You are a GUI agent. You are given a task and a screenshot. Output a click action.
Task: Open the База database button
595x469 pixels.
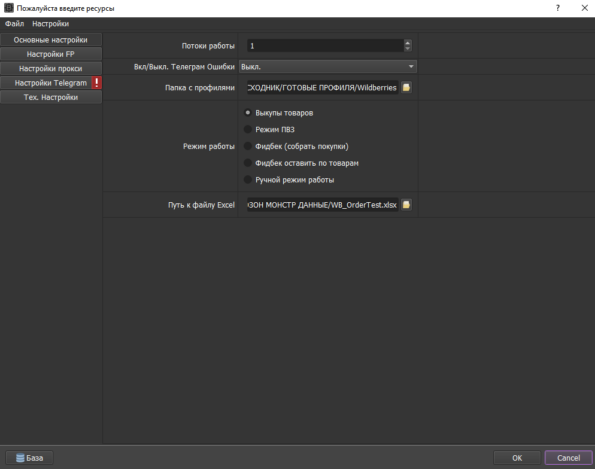30,458
